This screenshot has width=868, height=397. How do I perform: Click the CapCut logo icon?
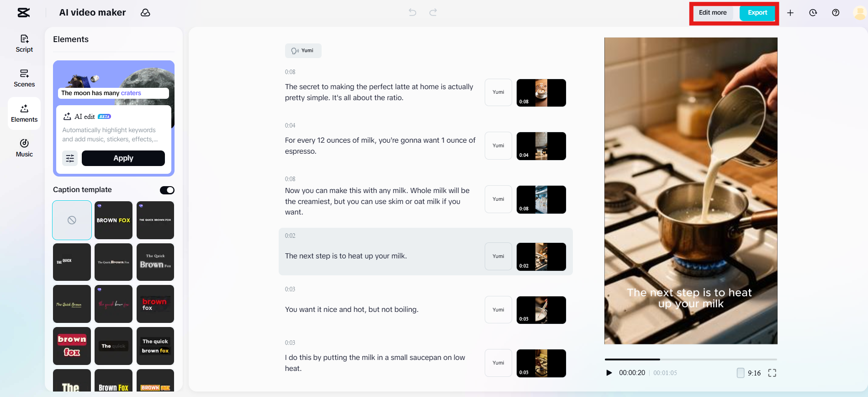[x=24, y=13]
